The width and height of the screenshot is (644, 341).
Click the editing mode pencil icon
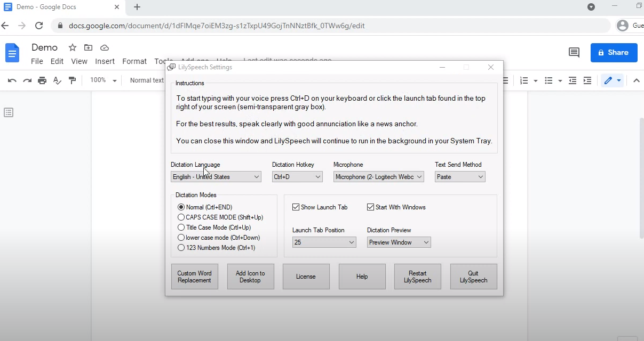pos(608,80)
